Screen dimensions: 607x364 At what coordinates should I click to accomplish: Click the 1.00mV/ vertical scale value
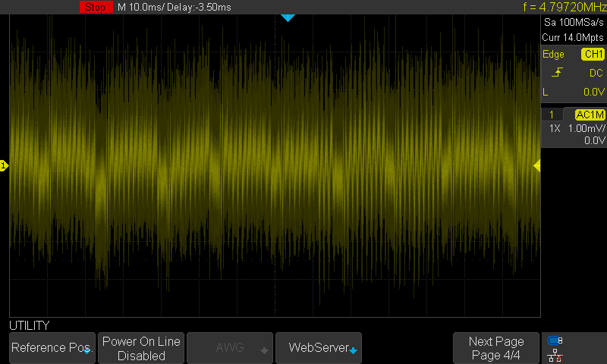[586, 128]
